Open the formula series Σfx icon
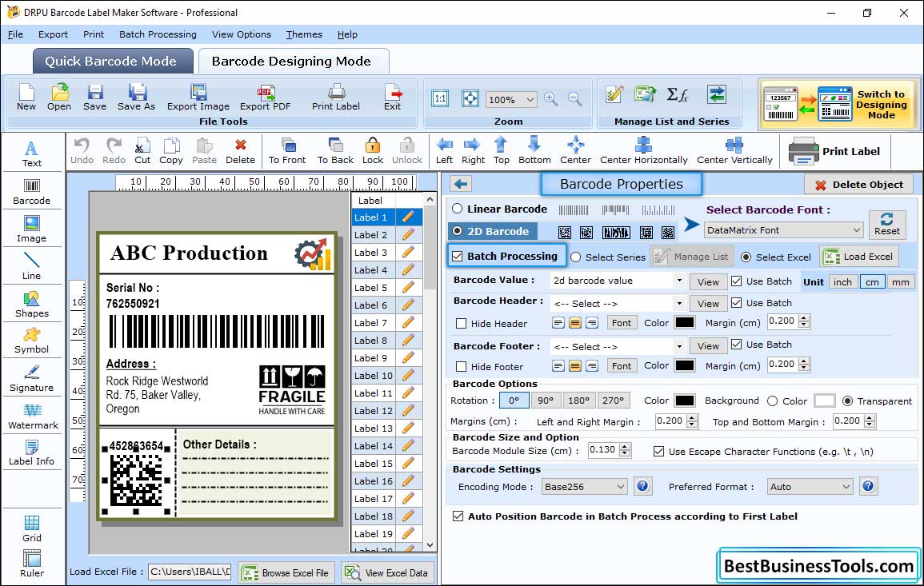Image resolution: width=924 pixels, height=586 pixels. [x=678, y=94]
